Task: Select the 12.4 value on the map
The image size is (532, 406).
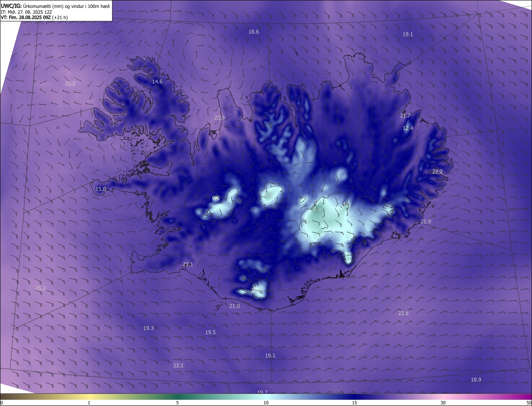Action: [408, 128]
